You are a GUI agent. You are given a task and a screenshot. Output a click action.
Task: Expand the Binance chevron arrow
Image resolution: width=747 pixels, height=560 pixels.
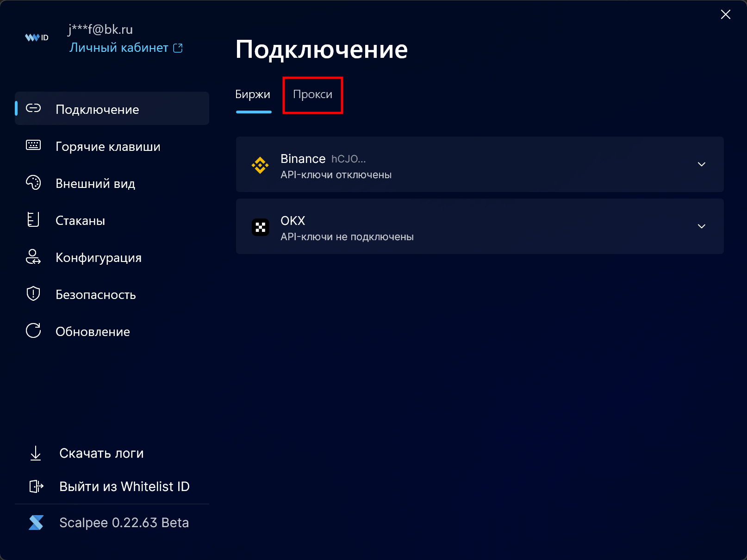pos(702,164)
